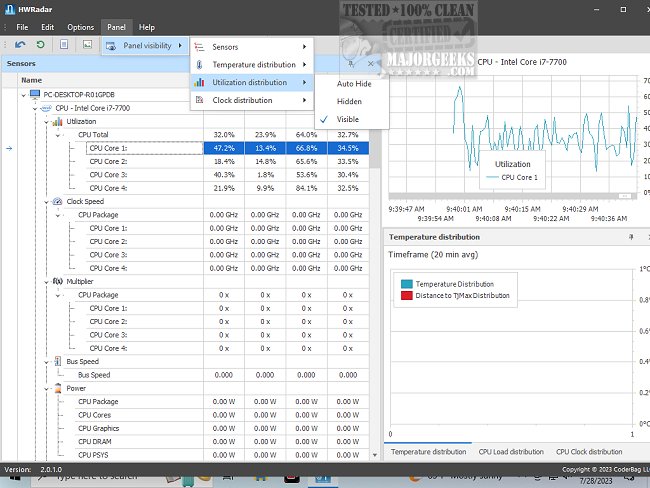Click the PC-DESKTOP computer icon
This screenshot has height=488, width=650.
pyautogui.click(x=35, y=94)
